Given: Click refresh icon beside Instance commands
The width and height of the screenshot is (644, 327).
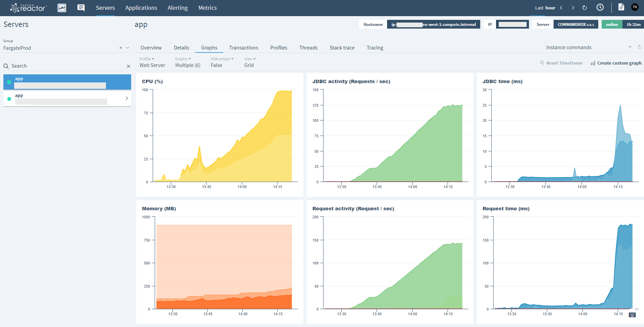Looking at the screenshot, I should (640, 47).
